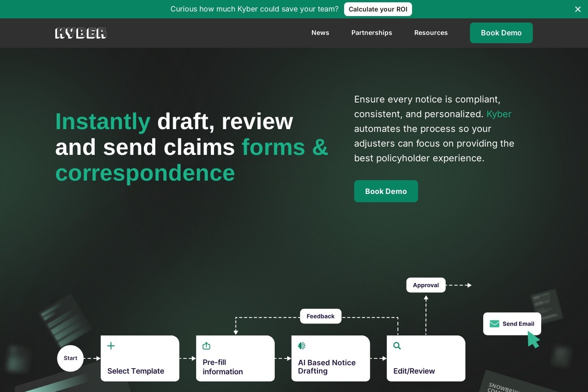Click the banner text about saving your team
This screenshot has width=588, height=392.
click(x=254, y=9)
